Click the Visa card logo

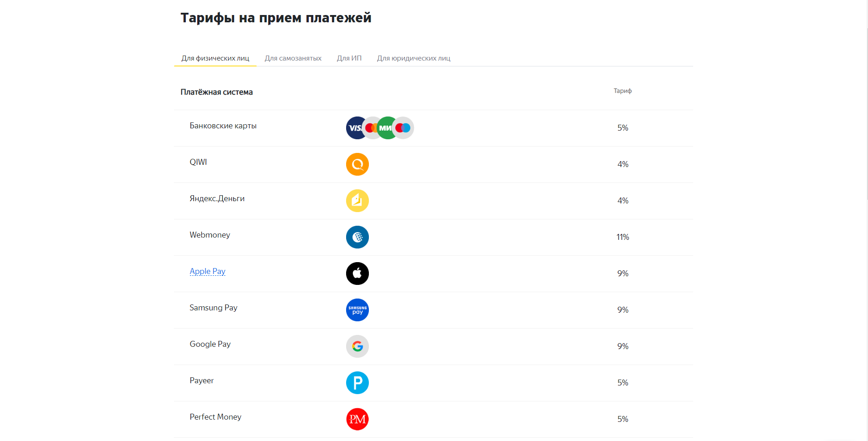click(354, 128)
